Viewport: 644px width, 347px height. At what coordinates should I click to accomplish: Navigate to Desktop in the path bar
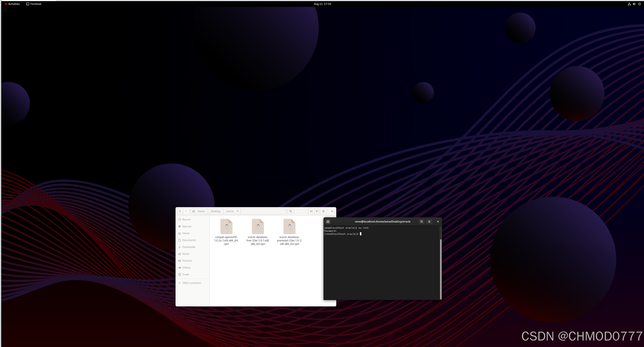(x=215, y=211)
